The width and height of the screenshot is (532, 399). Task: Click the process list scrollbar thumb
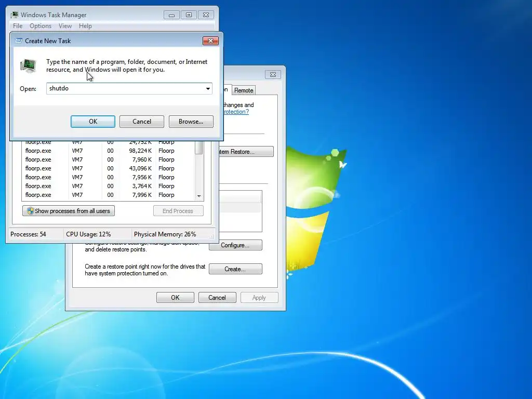pos(199,147)
